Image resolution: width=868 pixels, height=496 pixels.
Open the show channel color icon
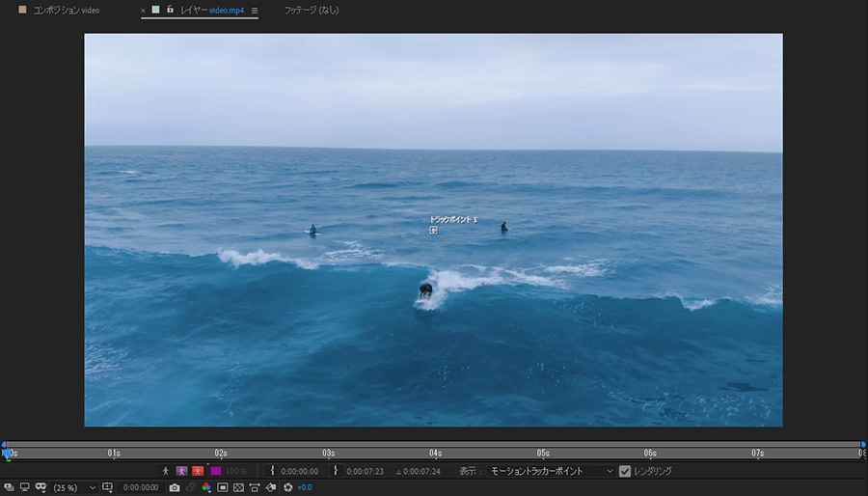(206, 487)
